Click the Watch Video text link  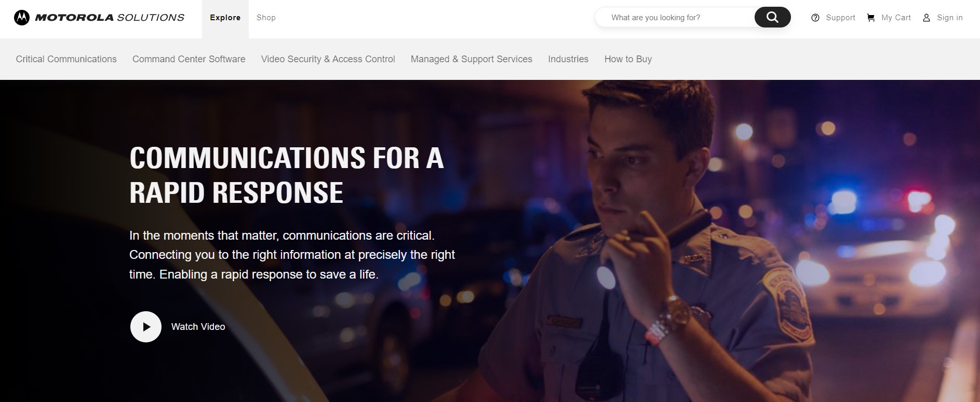198,327
